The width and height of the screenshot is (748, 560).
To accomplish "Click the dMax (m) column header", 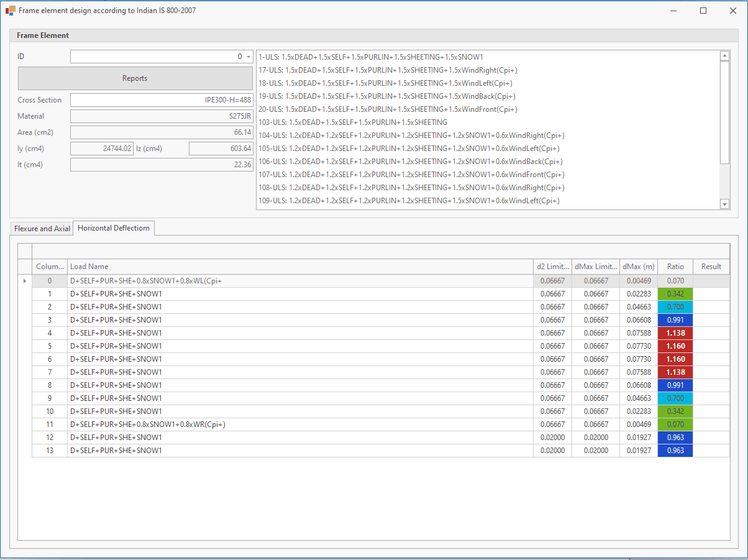I will [638, 267].
